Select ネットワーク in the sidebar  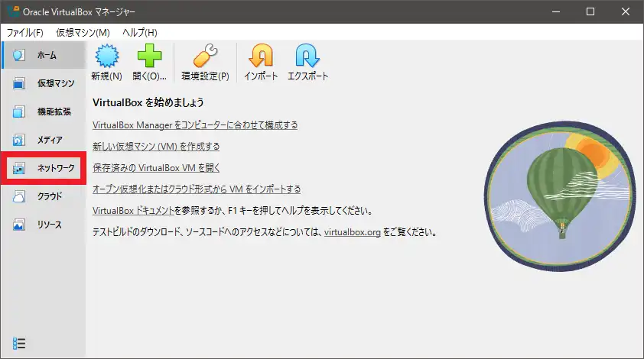click(43, 168)
